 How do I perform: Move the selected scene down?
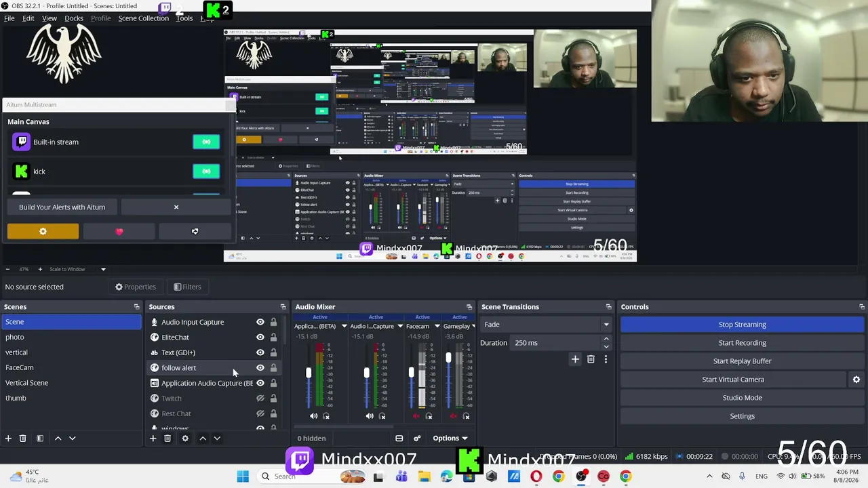click(x=73, y=439)
